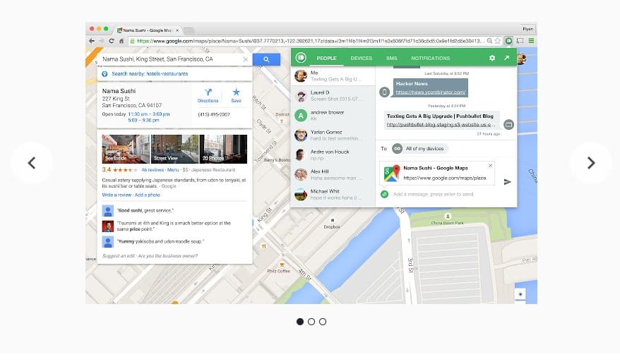Open the 'All of my devices' recipient selector
The height and width of the screenshot is (364, 620).
tap(419, 149)
